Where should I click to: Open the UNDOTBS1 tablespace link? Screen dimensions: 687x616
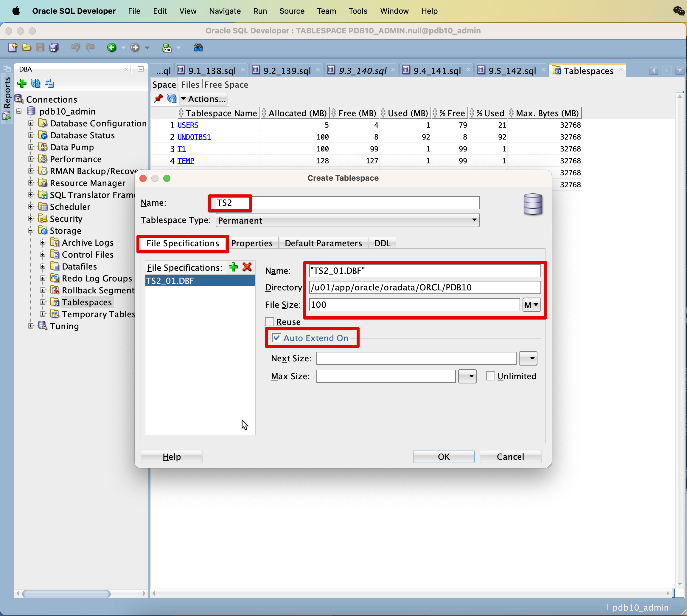[x=194, y=137]
